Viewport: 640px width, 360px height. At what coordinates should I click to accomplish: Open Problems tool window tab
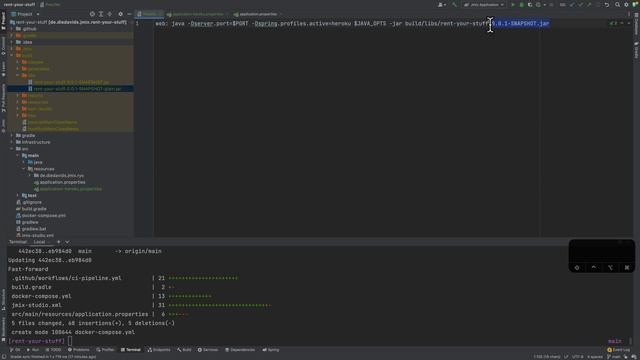tap(78, 350)
